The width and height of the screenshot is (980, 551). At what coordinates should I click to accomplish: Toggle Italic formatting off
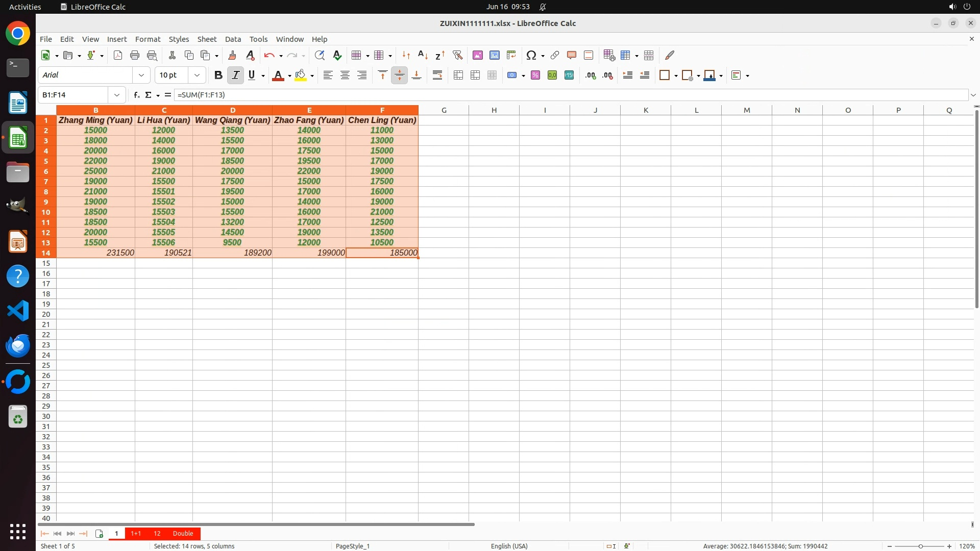pyautogui.click(x=235, y=75)
